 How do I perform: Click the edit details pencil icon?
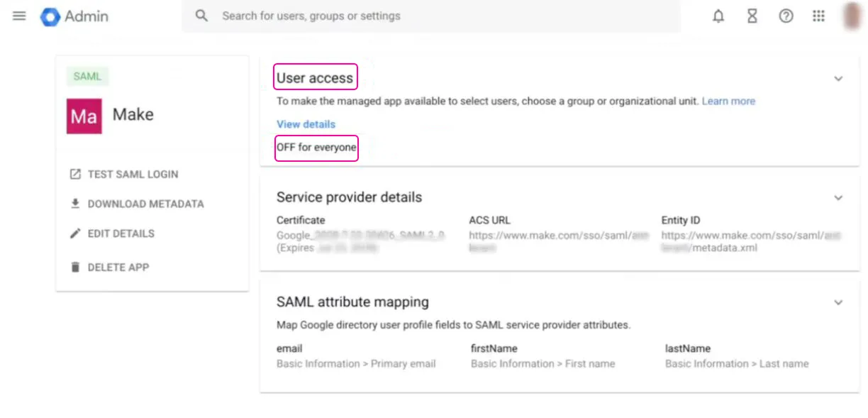coord(75,233)
